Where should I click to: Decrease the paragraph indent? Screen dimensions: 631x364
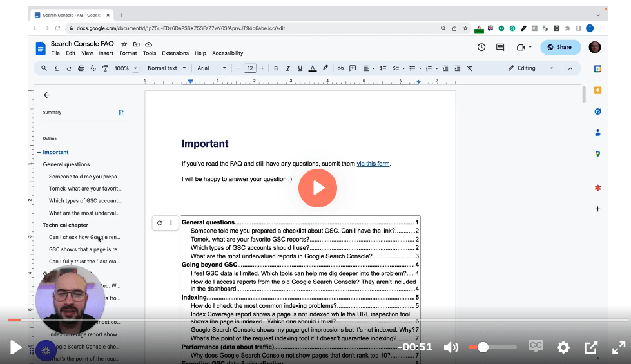coord(445,68)
